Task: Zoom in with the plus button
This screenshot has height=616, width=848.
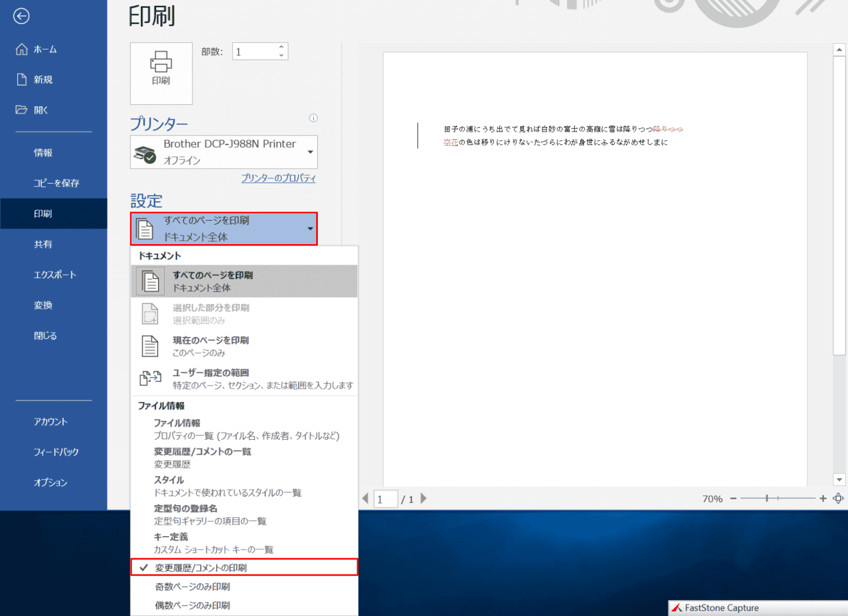Action: 823,499
